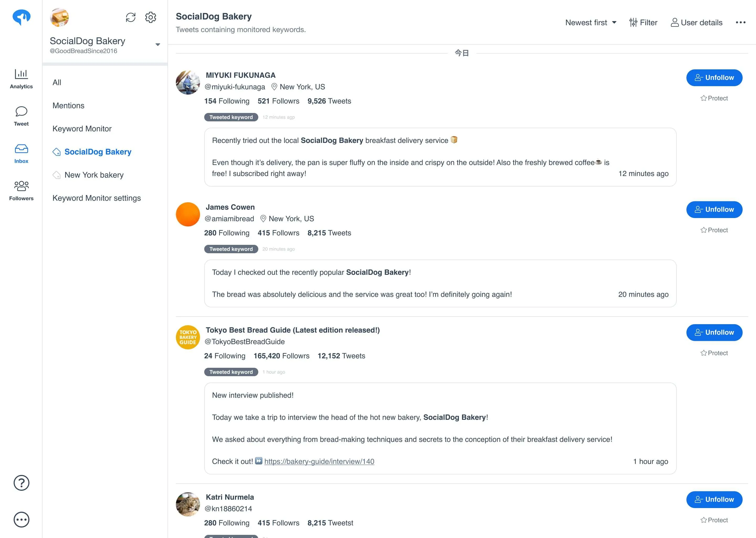The image size is (756, 538).
Task: Open the Analytics section in sidebar
Action: [21, 79]
